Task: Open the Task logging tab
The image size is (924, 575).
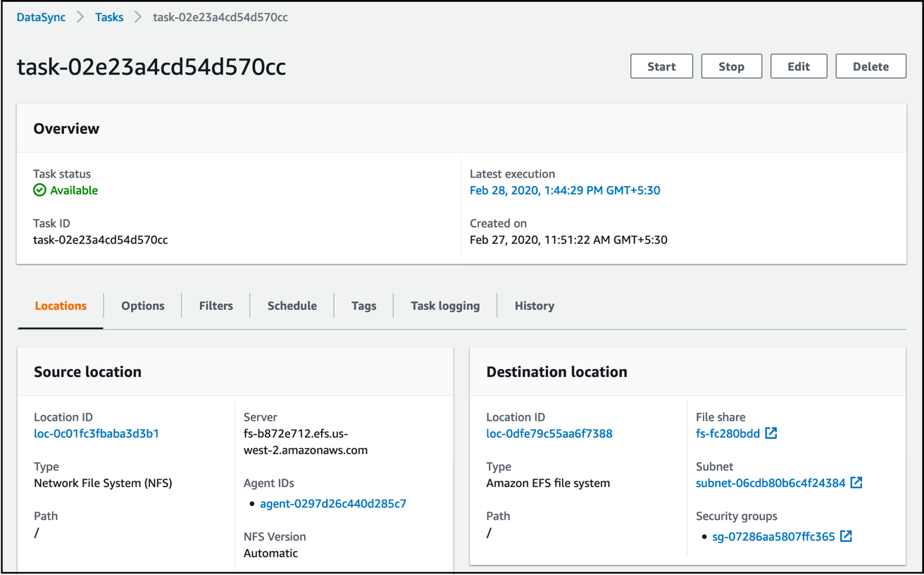Action: click(445, 305)
